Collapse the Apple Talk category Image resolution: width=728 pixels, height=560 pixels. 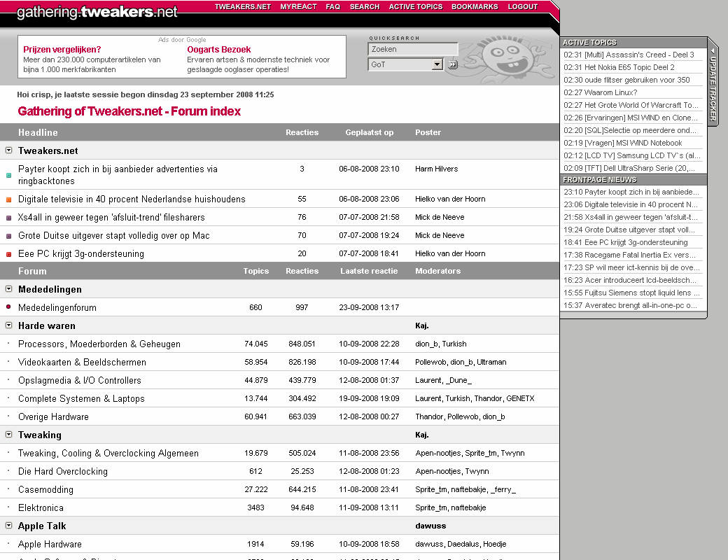[8, 526]
